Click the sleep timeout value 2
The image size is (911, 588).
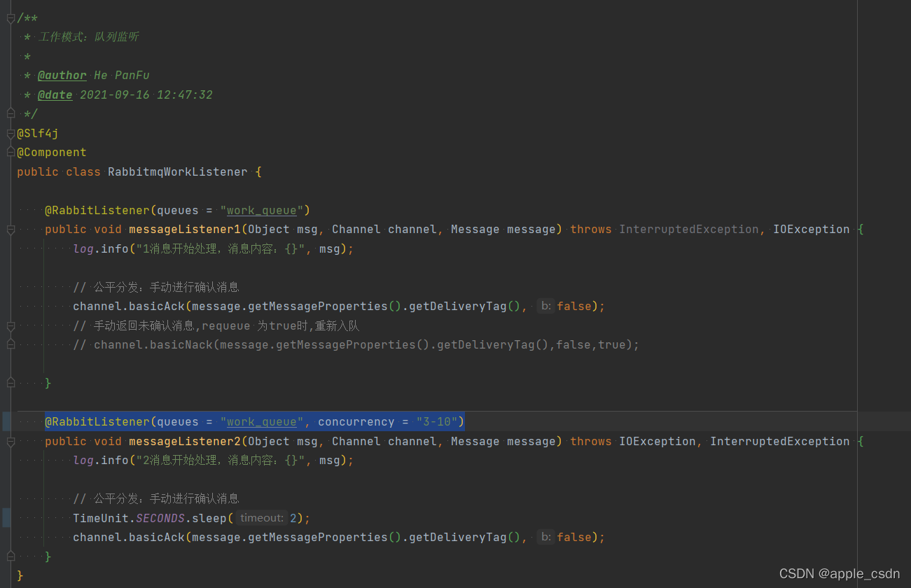pos(293,518)
